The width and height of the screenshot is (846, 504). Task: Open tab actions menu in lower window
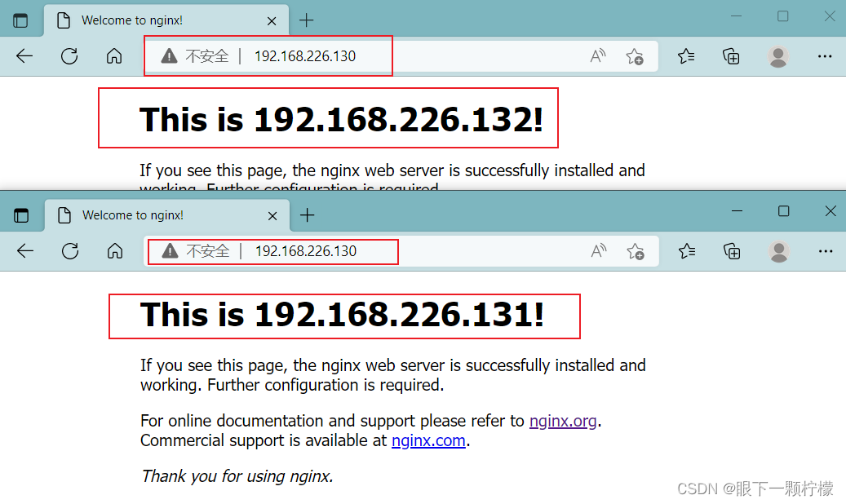pyautogui.click(x=21, y=215)
